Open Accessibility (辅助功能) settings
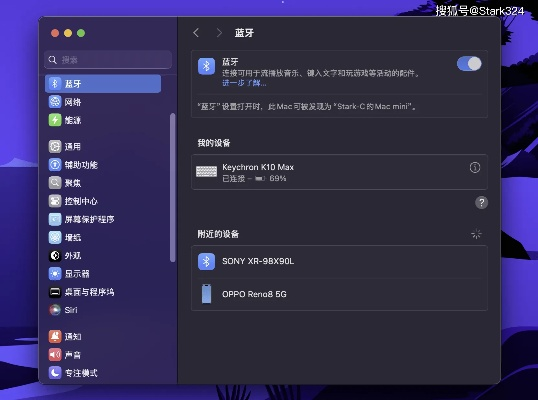Image resolution: width=538 pixels, height=400 pixels. click(103, 165)
